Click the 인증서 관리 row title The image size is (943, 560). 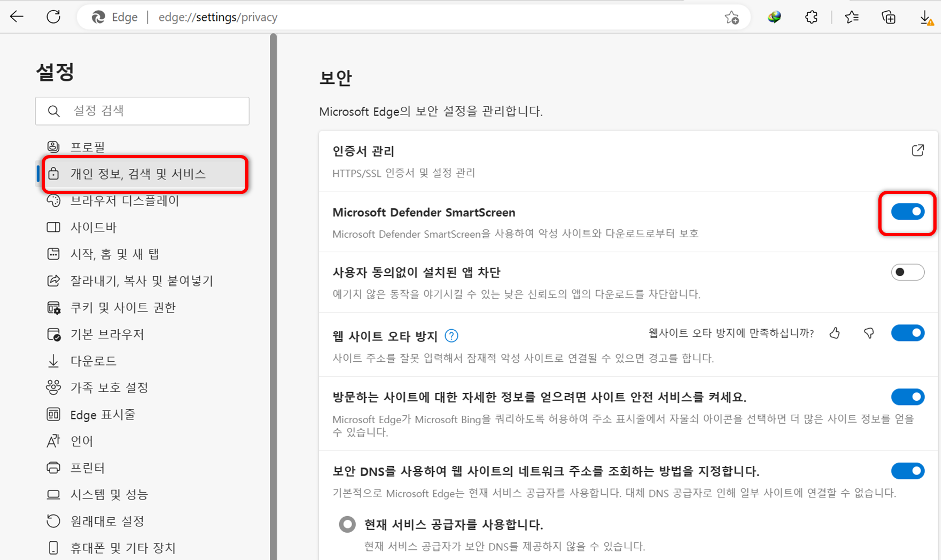(x=363, y=151)
